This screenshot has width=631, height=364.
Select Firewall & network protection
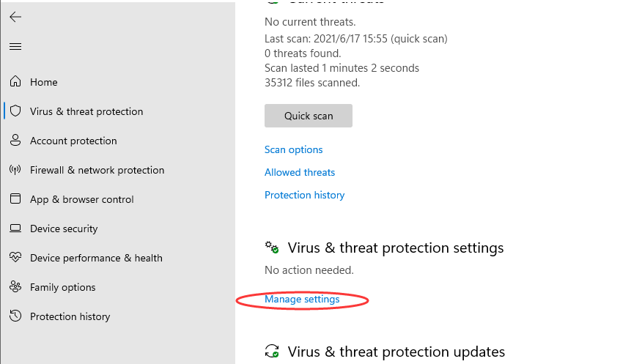(97, 170)
